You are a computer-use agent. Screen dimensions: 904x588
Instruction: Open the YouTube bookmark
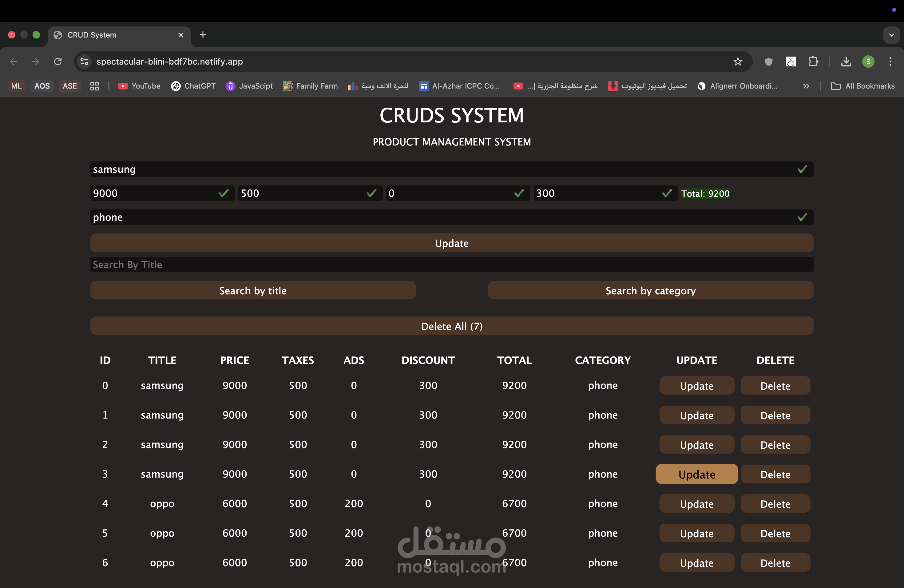tap(139, 86)
